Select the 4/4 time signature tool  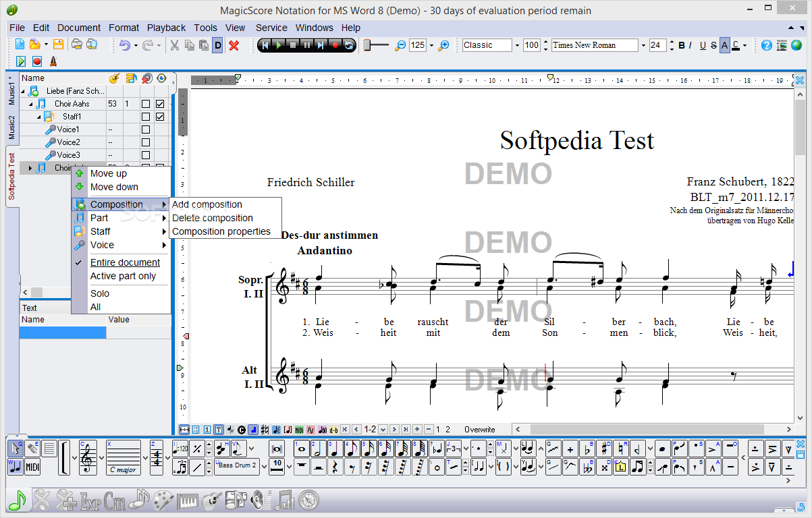(157, 457)
